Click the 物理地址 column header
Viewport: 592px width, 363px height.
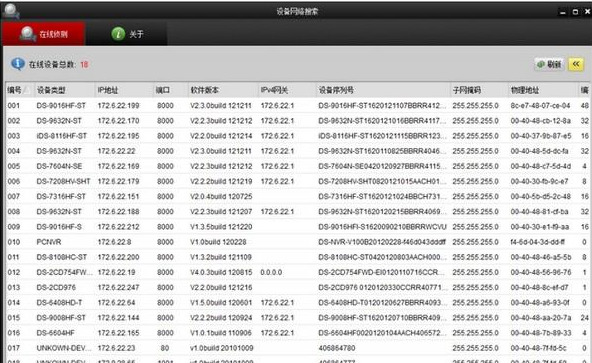point(543,90)
